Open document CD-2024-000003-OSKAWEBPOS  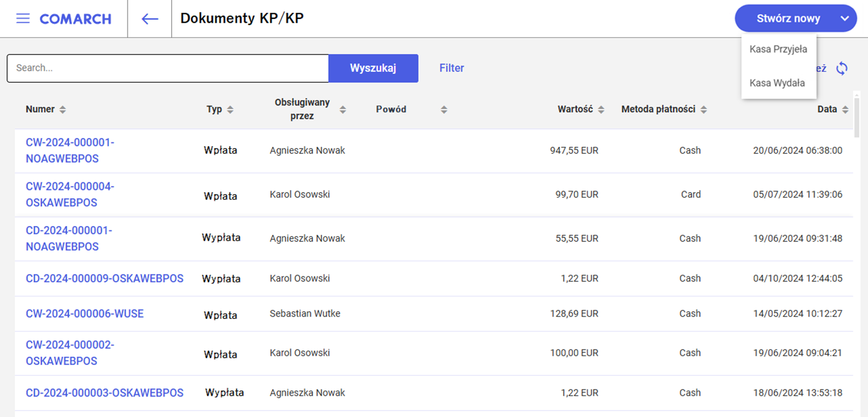(105, 393)
